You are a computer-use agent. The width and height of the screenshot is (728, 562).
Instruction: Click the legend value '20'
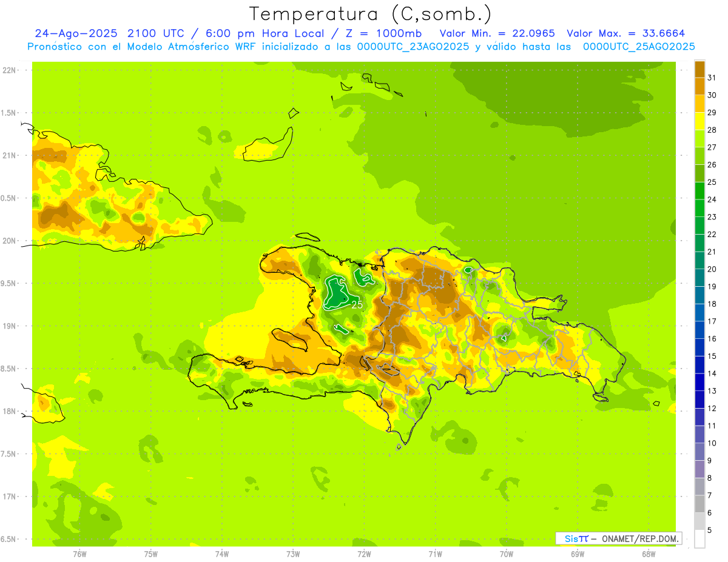[x=712, y=269]
